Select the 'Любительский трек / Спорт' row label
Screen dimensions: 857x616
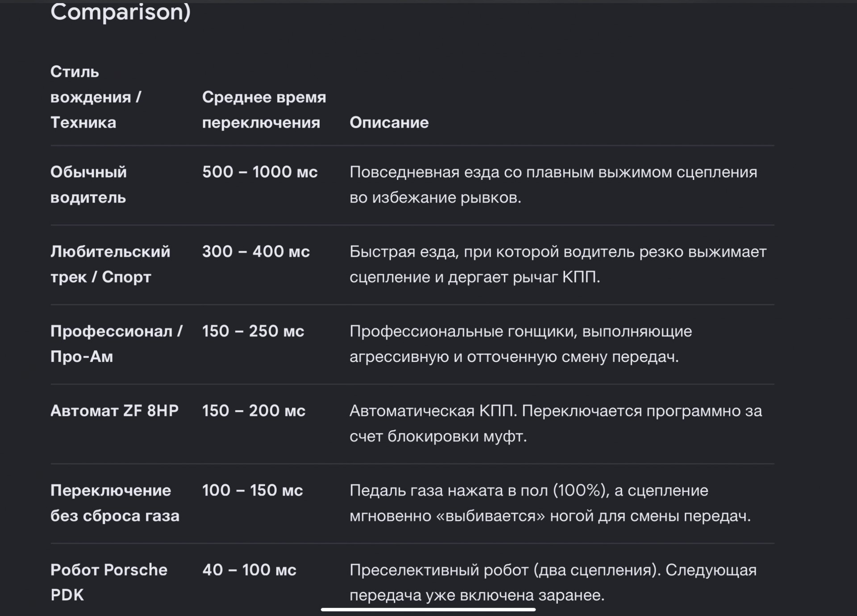(110, 264)
